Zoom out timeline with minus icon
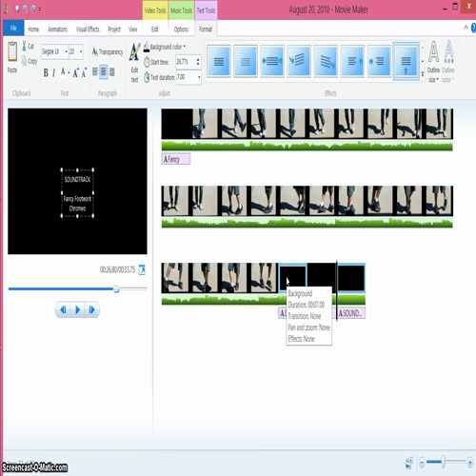Viewport: 476px width, 476px height. point(422,462)
